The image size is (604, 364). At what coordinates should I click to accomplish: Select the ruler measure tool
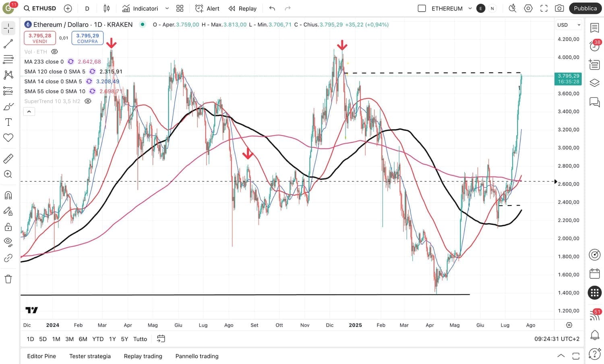pos(8,159)
